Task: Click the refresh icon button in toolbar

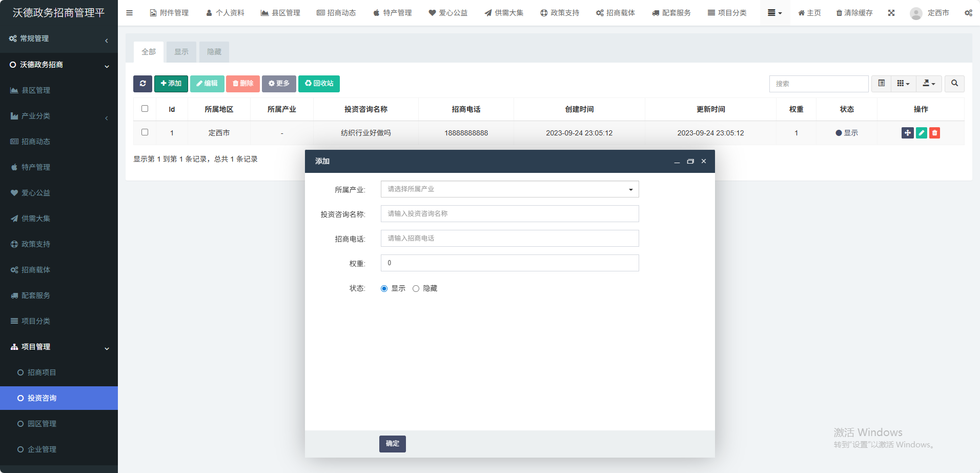Action: point(142,84)
